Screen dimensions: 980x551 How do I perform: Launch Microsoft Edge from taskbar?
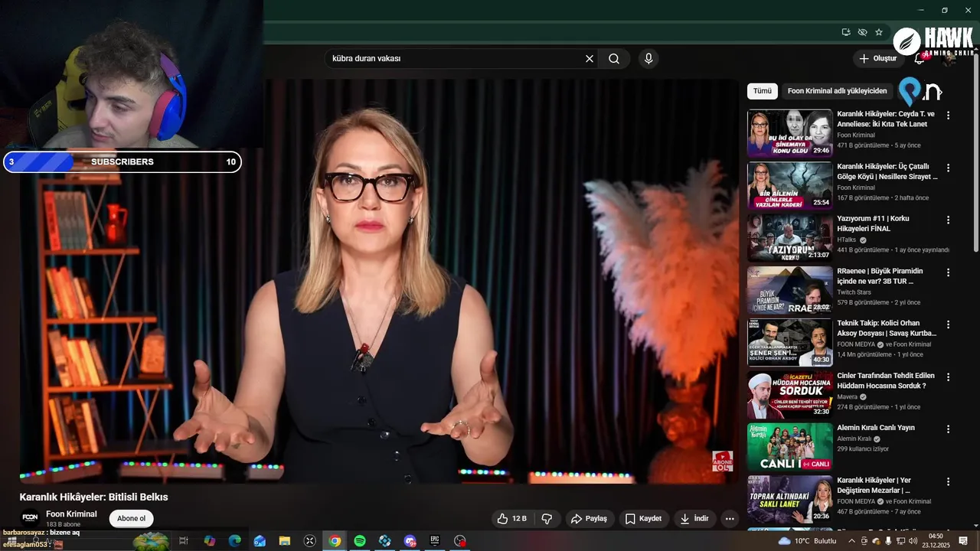(234, 541)
